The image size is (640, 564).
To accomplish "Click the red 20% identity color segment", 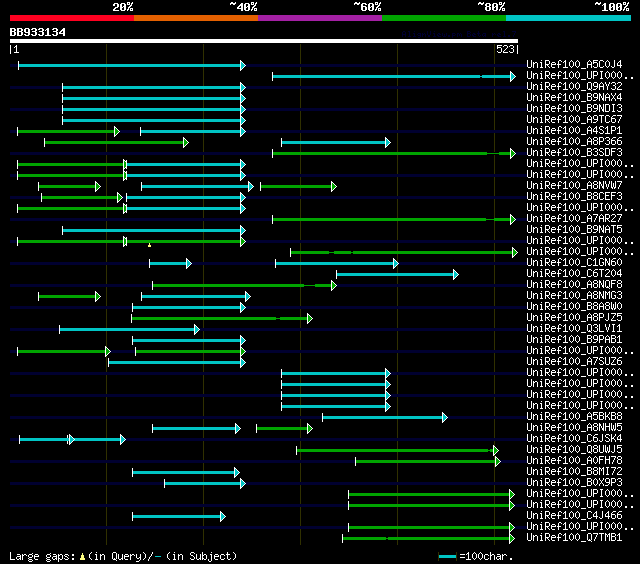I will tap(72, 18).
